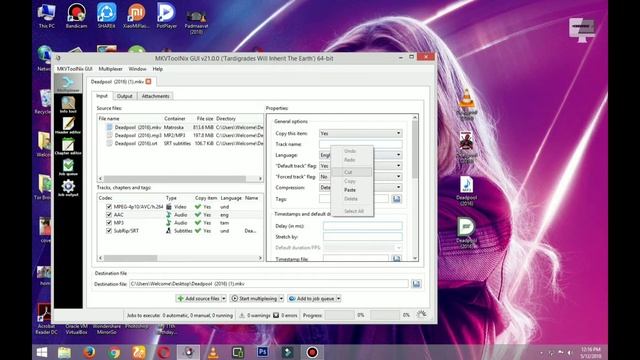Image resolution: width=640 pixels, height=360 pixels.
Task: Open the Header editor tool
Action: coord(68,125)
